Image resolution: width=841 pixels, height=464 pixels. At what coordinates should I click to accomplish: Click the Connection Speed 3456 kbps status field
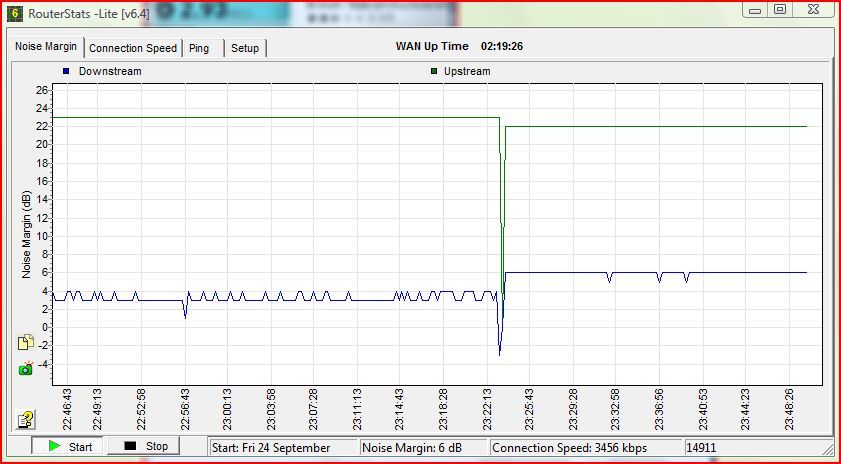click(x=585, y=447)
